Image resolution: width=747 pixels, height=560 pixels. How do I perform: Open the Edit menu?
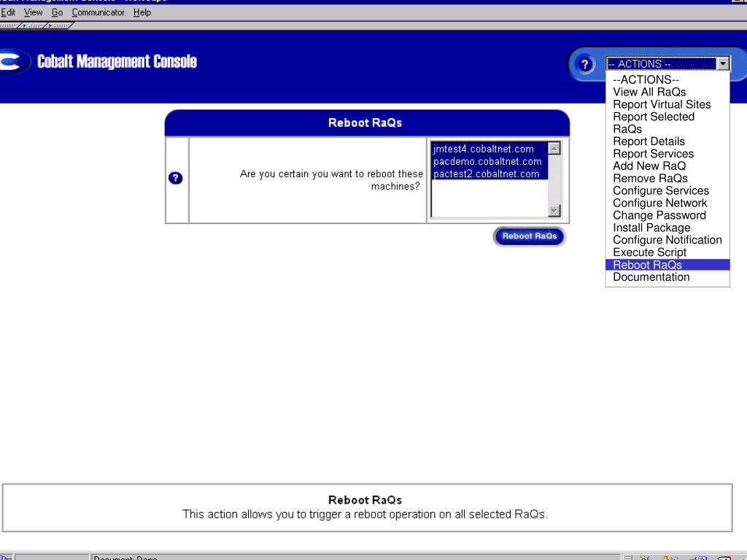7,12
